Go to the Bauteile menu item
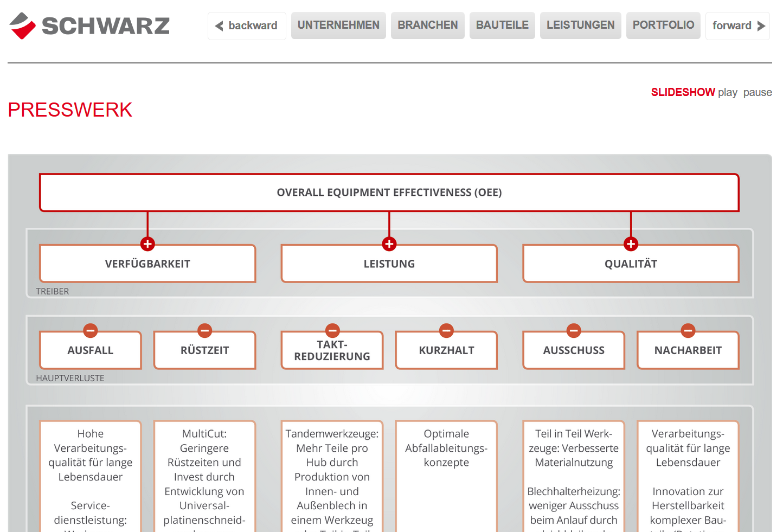783x532 pixels. click(502, 25)
